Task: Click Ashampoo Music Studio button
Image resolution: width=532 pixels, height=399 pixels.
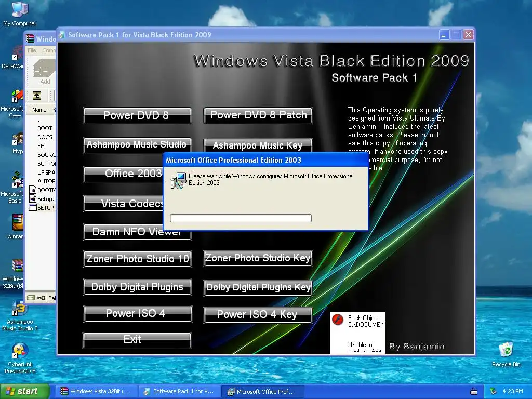Action: click(137, 145)
